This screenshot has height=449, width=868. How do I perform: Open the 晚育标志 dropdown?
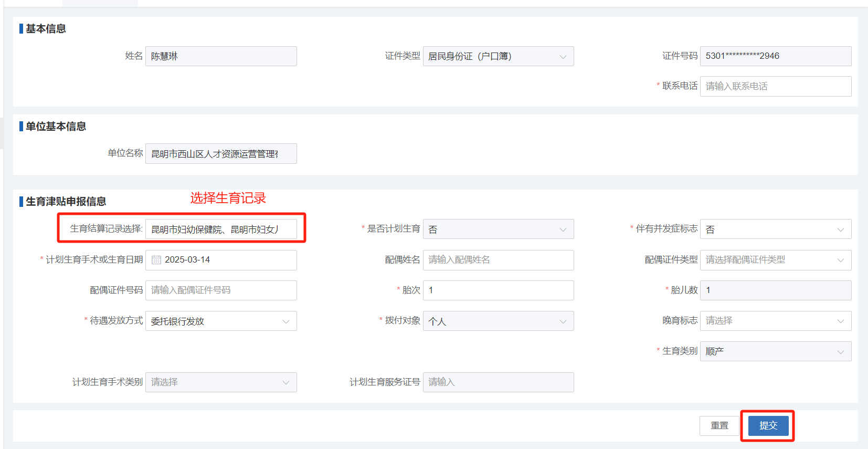click(775, 321)
